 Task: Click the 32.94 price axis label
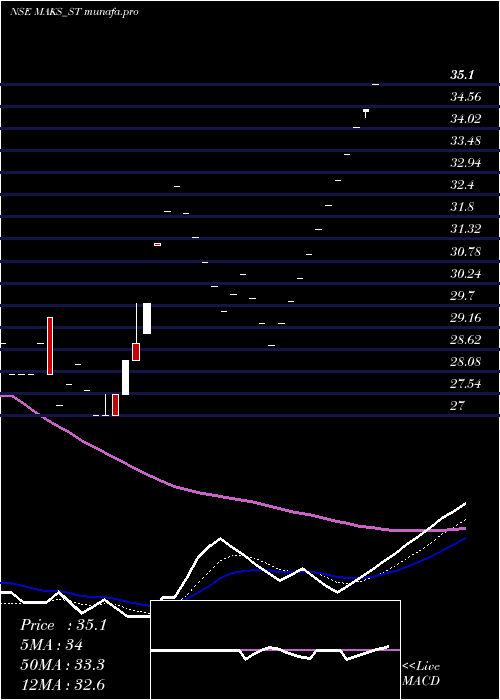(x=465, y=163)
